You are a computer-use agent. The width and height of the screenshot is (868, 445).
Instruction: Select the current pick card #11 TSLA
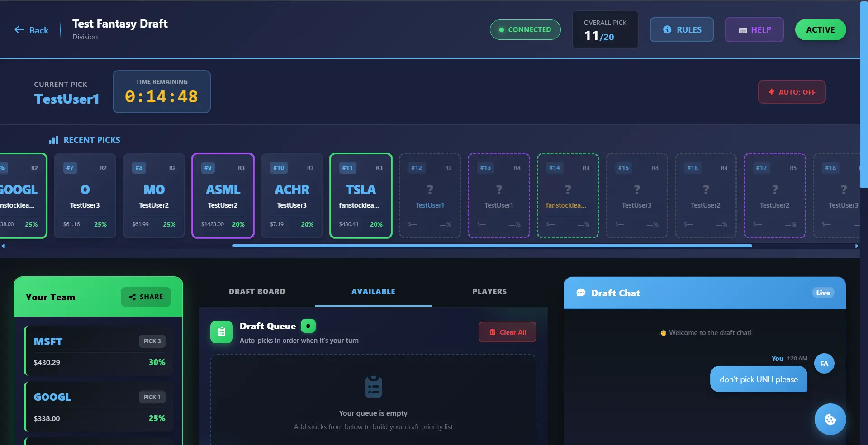(x=361, y=195)
